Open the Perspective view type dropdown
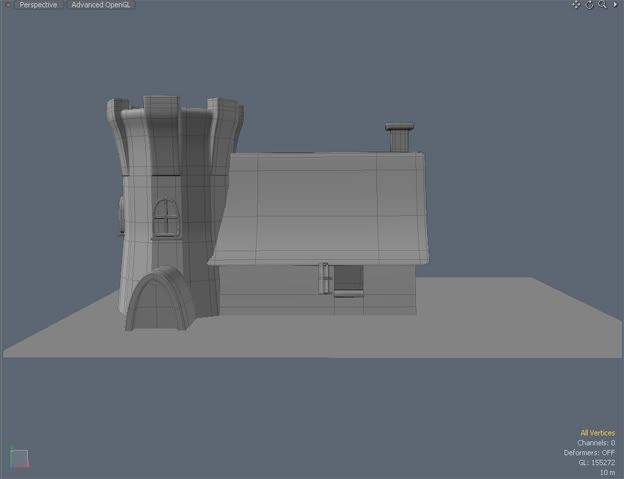Image resolution: width=624 pixels, height=479 pixels. pos(39,5)
